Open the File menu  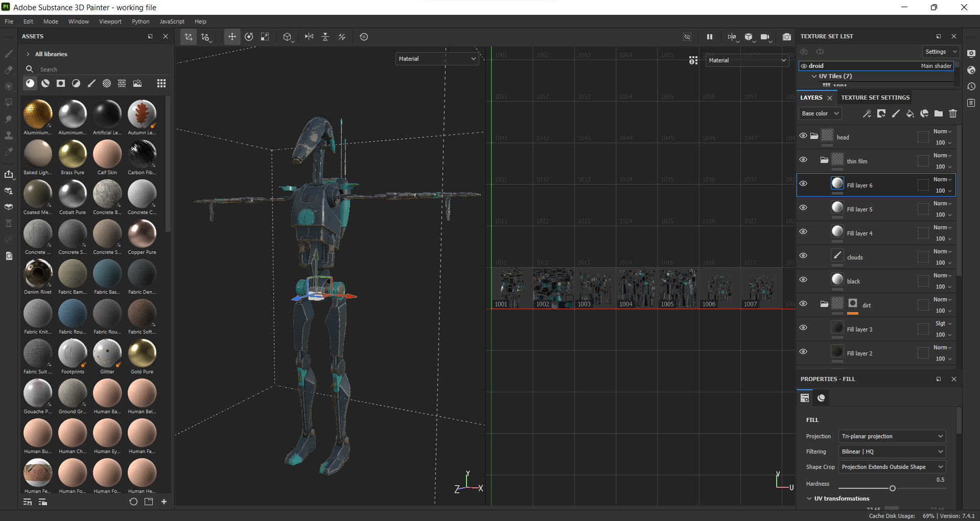[x=9, y=21]
